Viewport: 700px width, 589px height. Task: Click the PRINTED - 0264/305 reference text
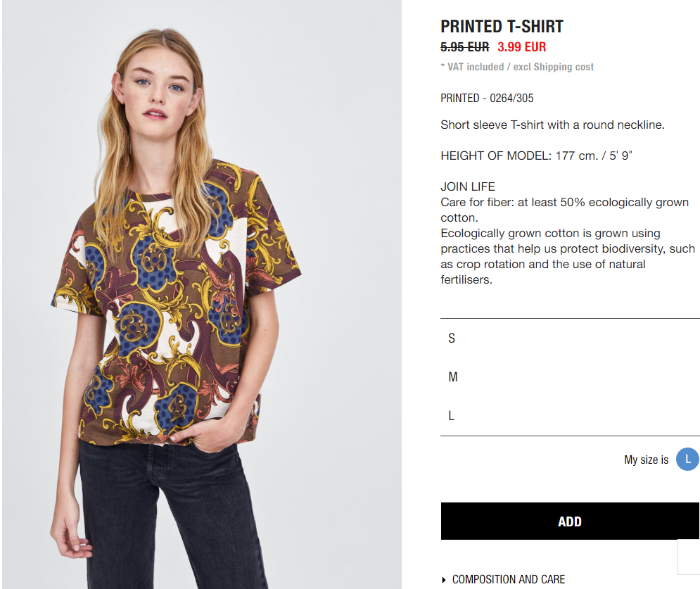pos(487,98)
